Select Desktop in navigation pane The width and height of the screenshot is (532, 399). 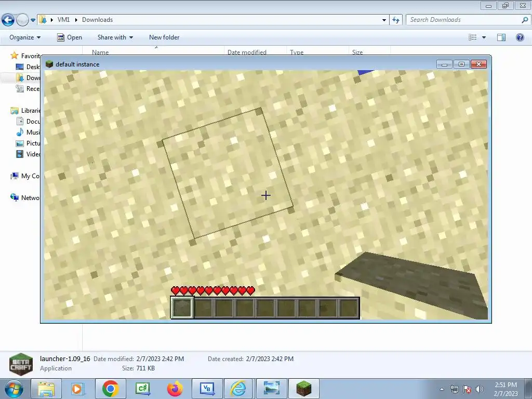point(28,67)
